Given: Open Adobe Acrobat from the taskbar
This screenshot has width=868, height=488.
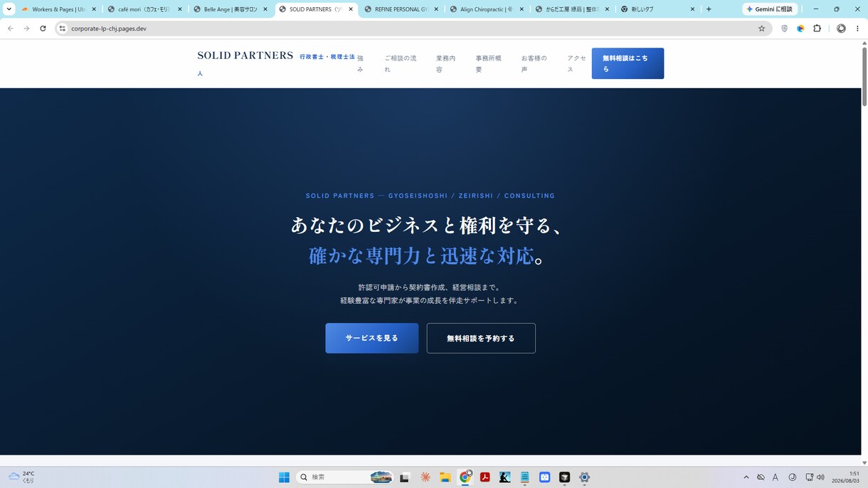Looking at the screenshot, I should click(x=485, y=477).
